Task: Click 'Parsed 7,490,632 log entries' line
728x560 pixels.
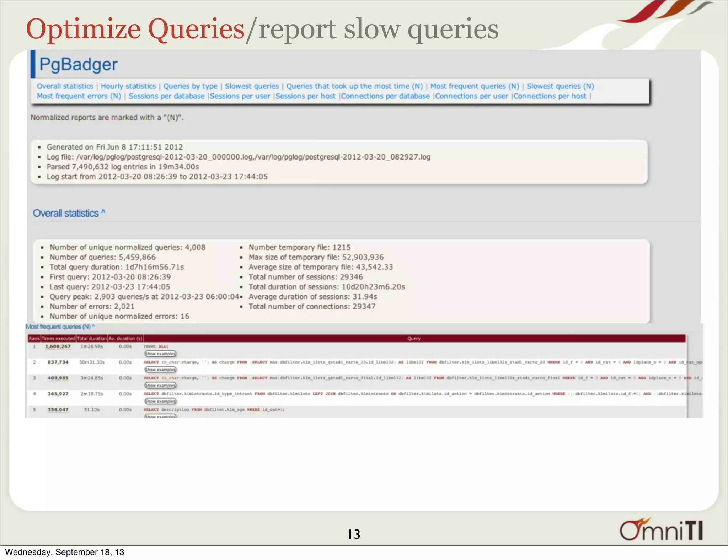Action: 123,167
